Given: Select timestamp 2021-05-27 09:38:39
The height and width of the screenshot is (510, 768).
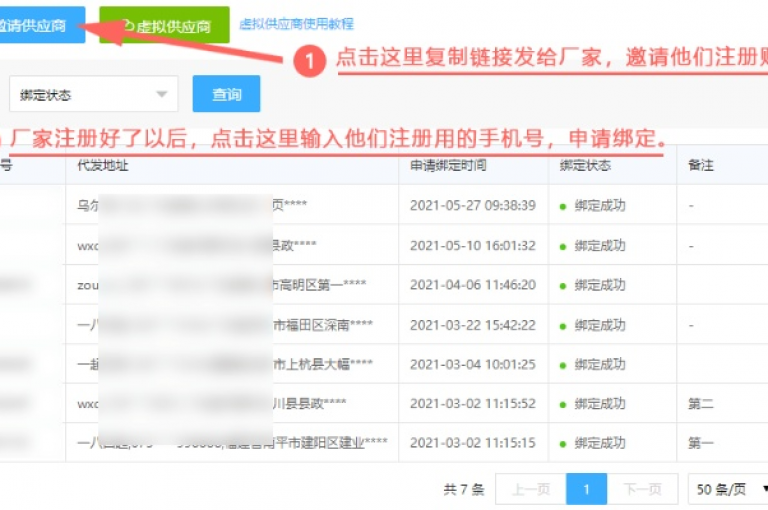Looking at the screenshot, I should (x=473, y=205).
